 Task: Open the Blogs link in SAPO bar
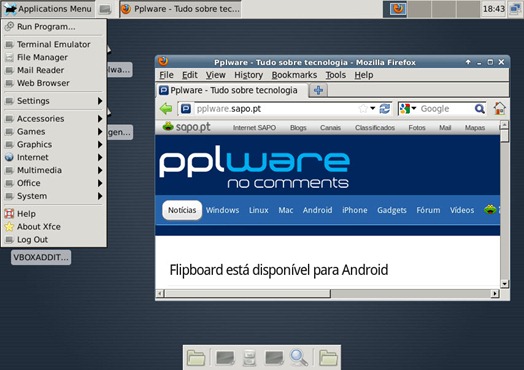tap(298, 128)
